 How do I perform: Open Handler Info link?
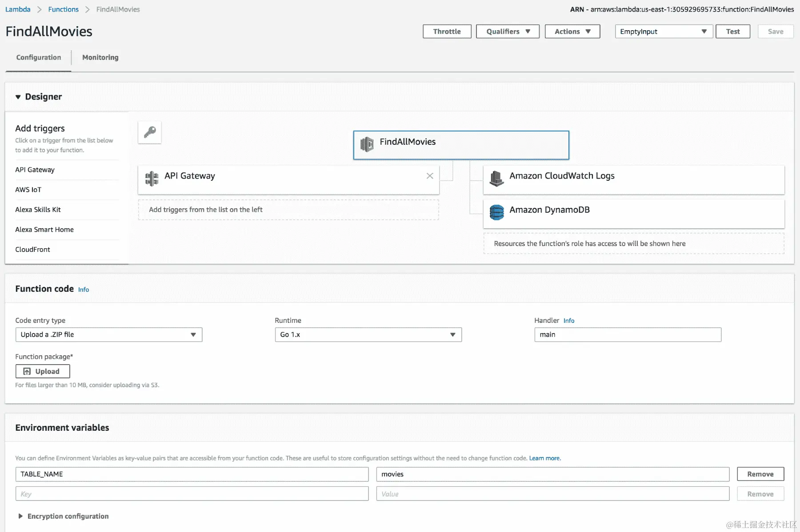coord(569,321)
